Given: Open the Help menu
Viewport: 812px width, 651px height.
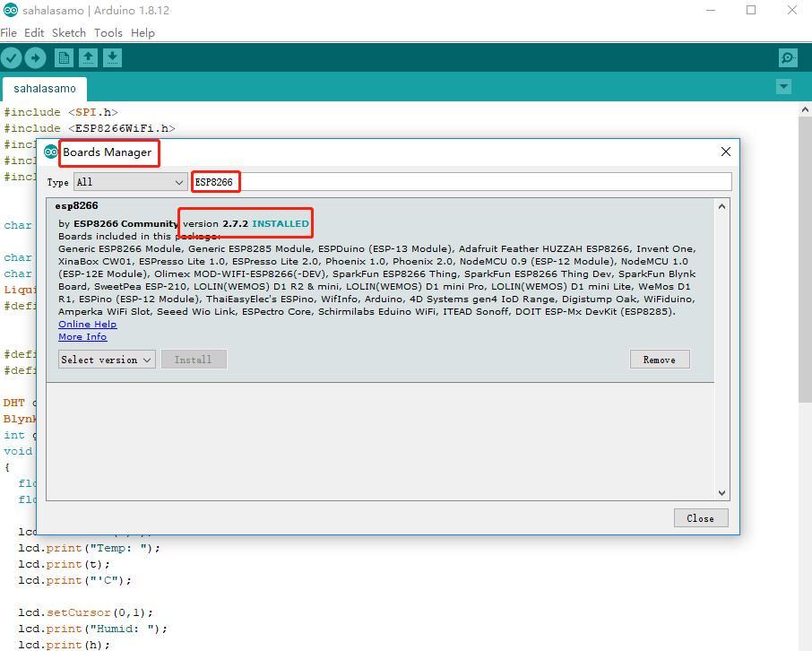Looking at the screenshot, I should point(143,32).
